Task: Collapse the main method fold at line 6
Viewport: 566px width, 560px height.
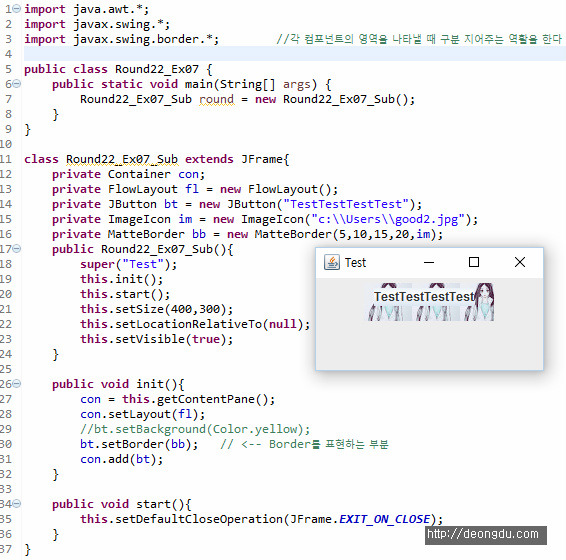Action: [x=17, y=84]
